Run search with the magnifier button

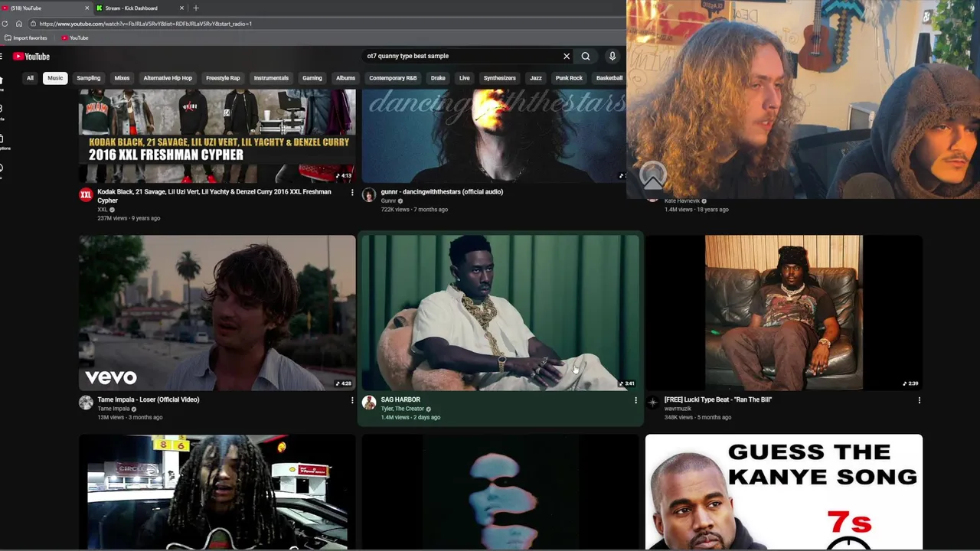click(586, 56)
